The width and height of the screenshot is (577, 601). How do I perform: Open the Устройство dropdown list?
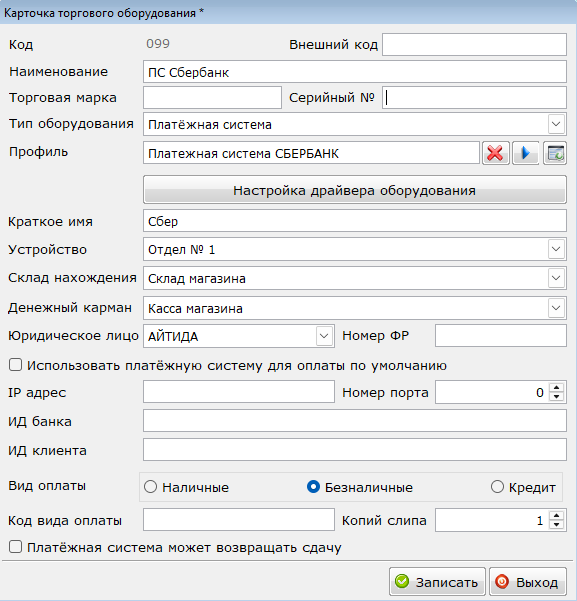556,249
